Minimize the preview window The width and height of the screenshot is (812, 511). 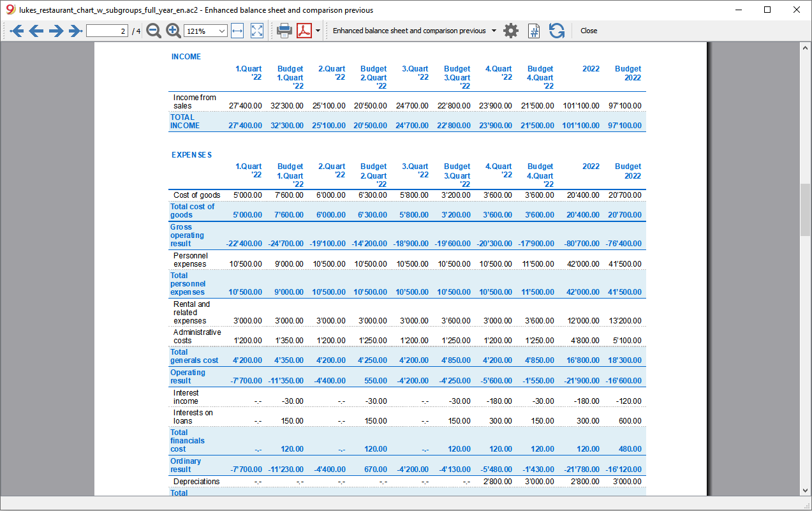point(739,10)
